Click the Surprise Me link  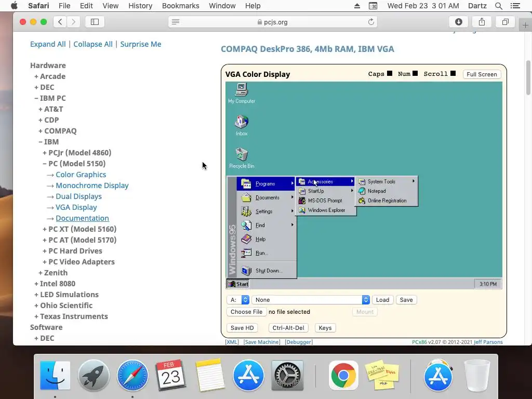coord(140,44)
